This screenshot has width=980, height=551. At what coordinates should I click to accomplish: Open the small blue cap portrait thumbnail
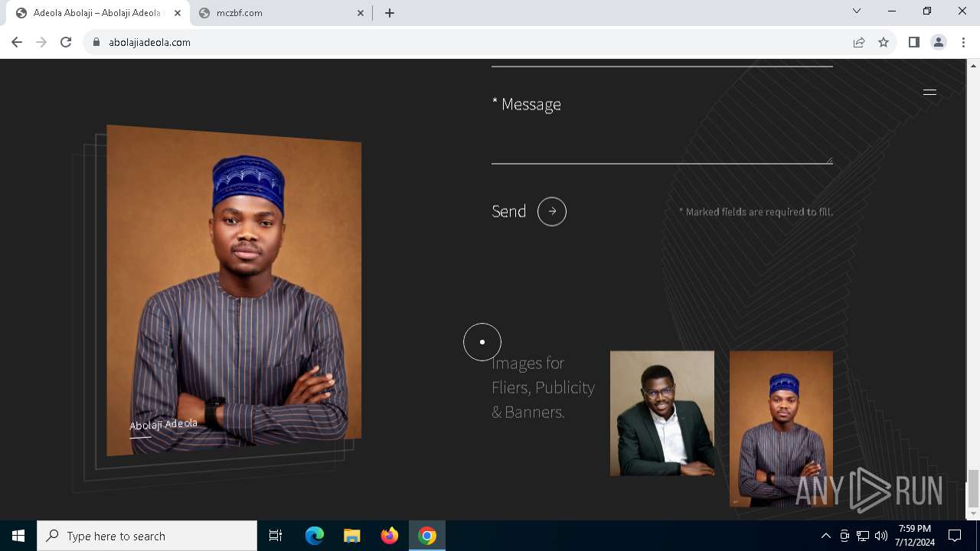(781, 429)
